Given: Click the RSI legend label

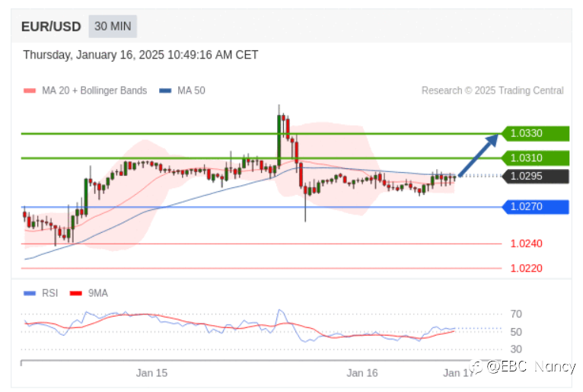Looking at the screenshot, I should point(49,294).
